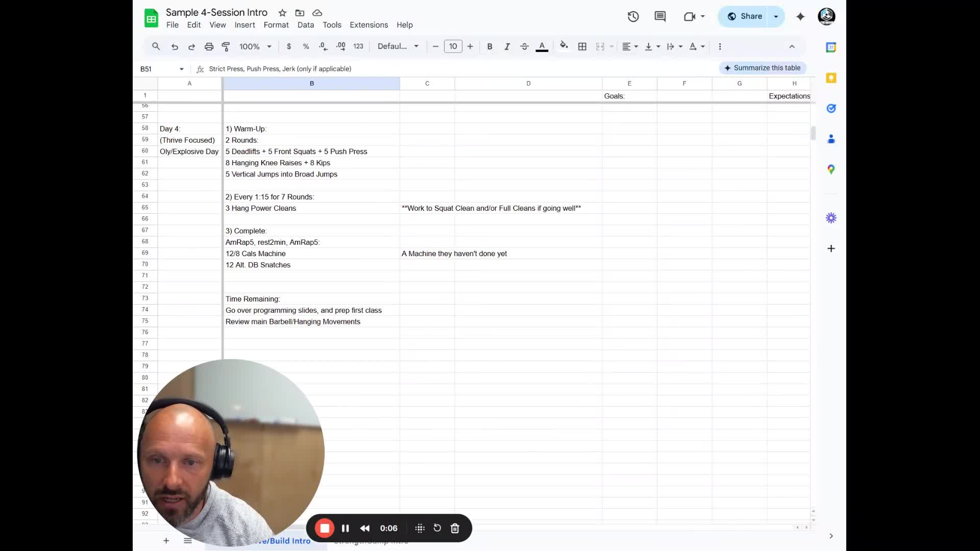Open the Help menu
The width and height of the screenshot is (980, 551).
(x=405, y=25)
